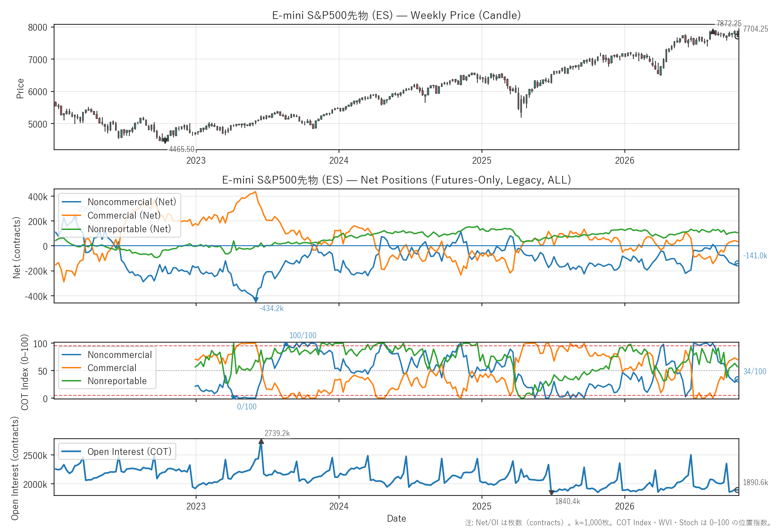This screenshot has width=779, height=532.
Task: Click the 'COT Index (0–100)' y-axis label
Action: tap(24, 372)
